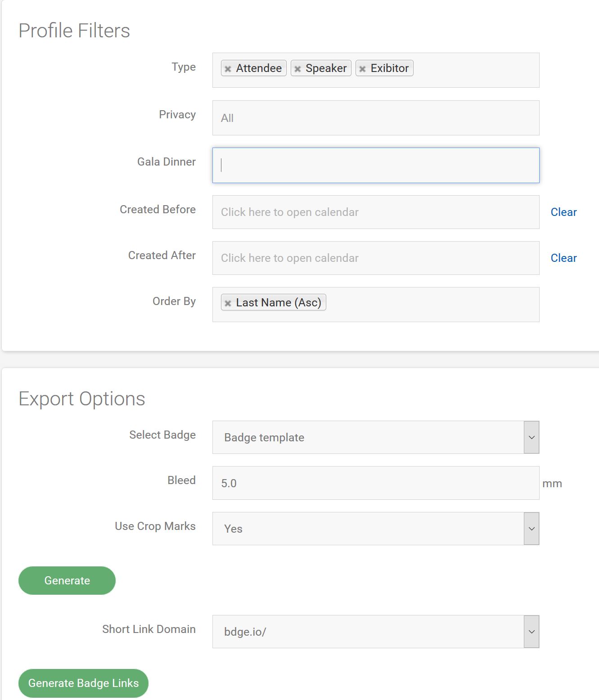The width and height of the screenshot is (599, 700).
Task: Click empty area of Order By field
Action: tap(432, 305)
